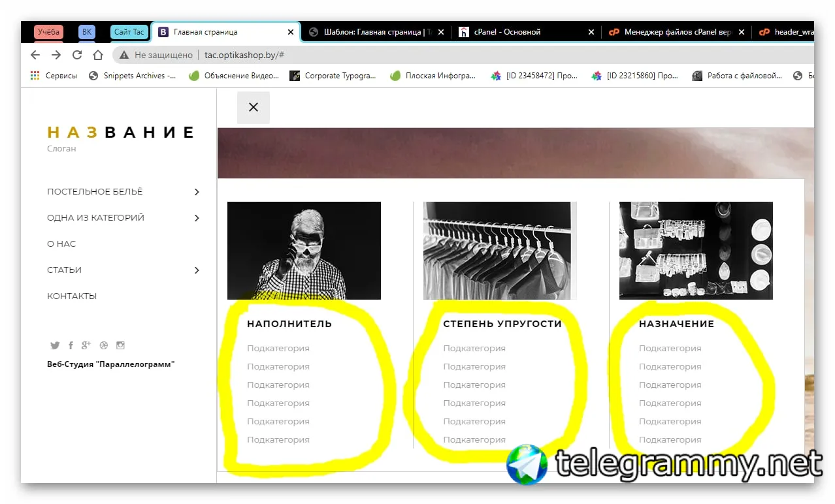Open НАПОЛНИТЕЛЬ category heading link

point(289,324)
